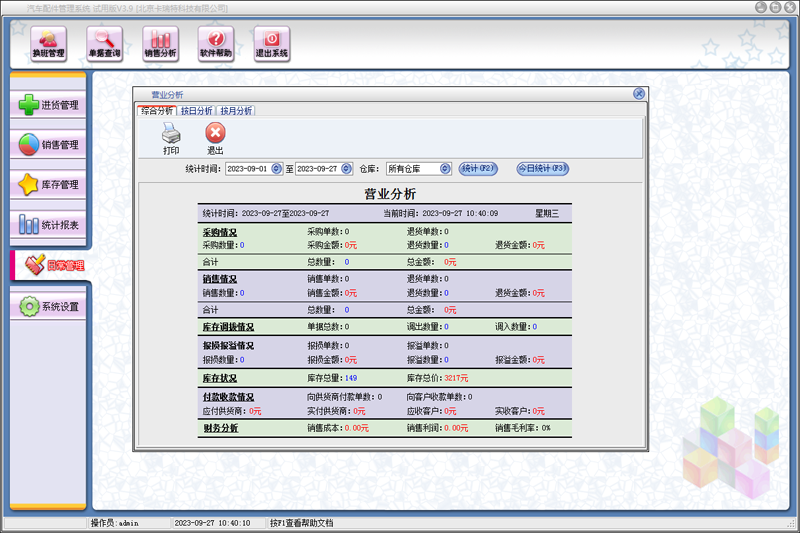Click the 今日统计(F3) button
Image resolution: width=800 pixels, height=533 pixels.
pos(542,168)
